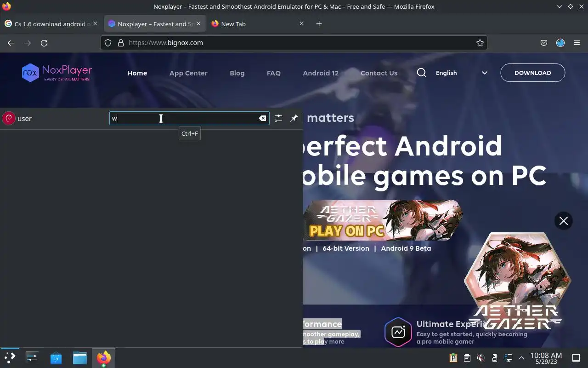Configure the launcher search plugins
588x368 pixels.
(x=278, y=118)
